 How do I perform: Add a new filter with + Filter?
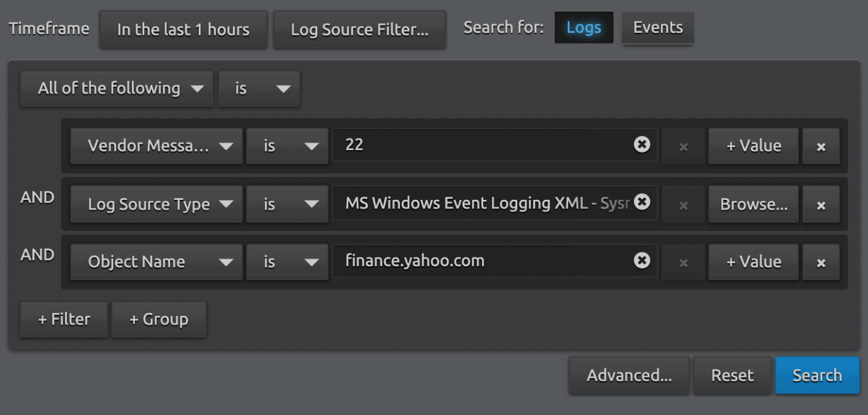tap(63, 320)
